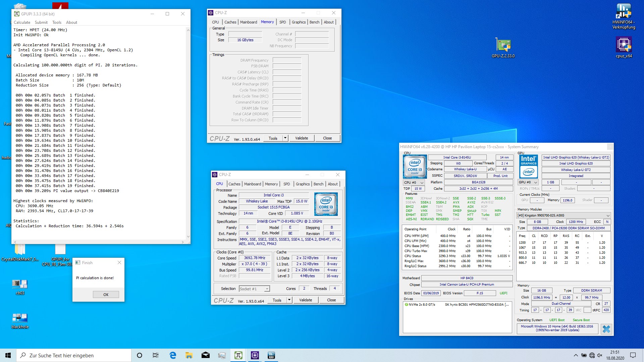The image size is (644, 362).
Task: Open About menu in GPUPI
Action: pos(71,22)
